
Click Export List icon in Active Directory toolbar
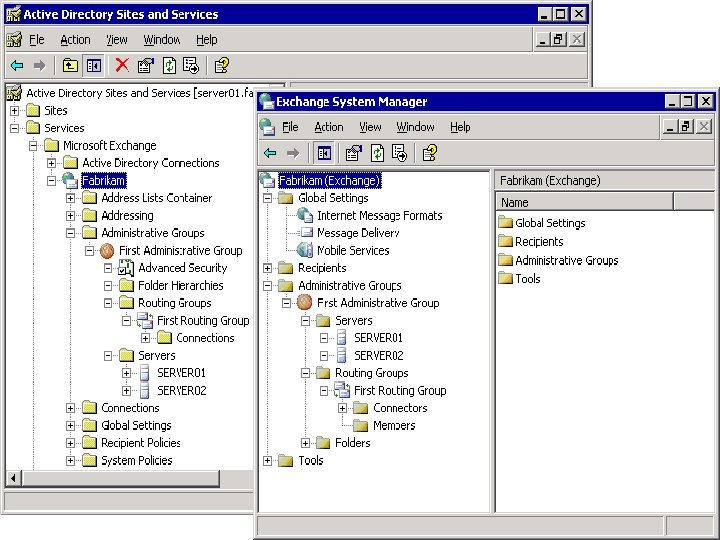pos(191,66)
